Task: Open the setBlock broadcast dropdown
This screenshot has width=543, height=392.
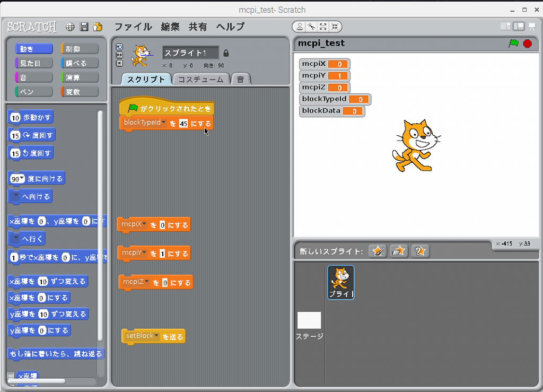Action: (x=157, y=336)
